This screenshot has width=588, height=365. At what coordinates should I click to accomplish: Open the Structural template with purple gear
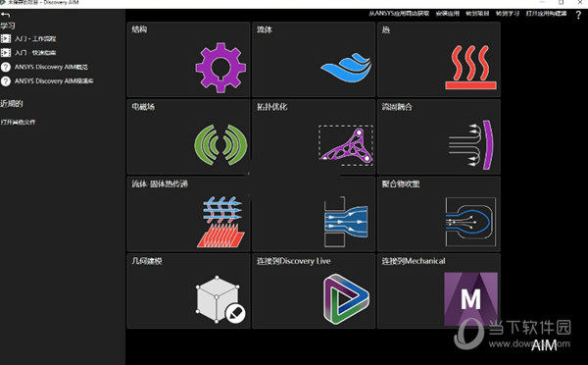tap(220, 68)
